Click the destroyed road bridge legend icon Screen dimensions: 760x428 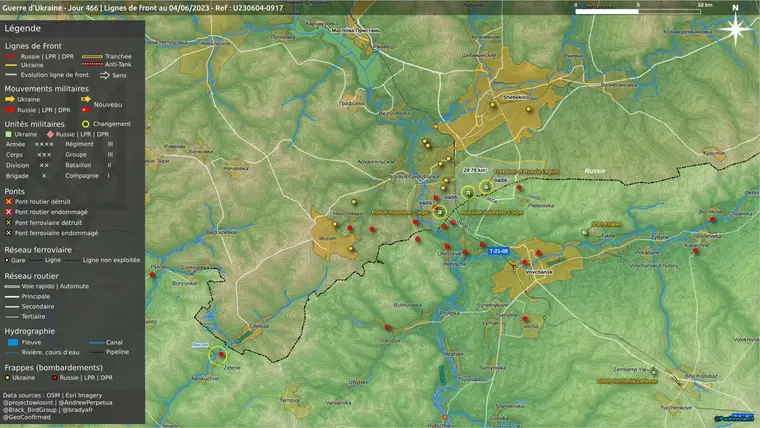(8, 202)
